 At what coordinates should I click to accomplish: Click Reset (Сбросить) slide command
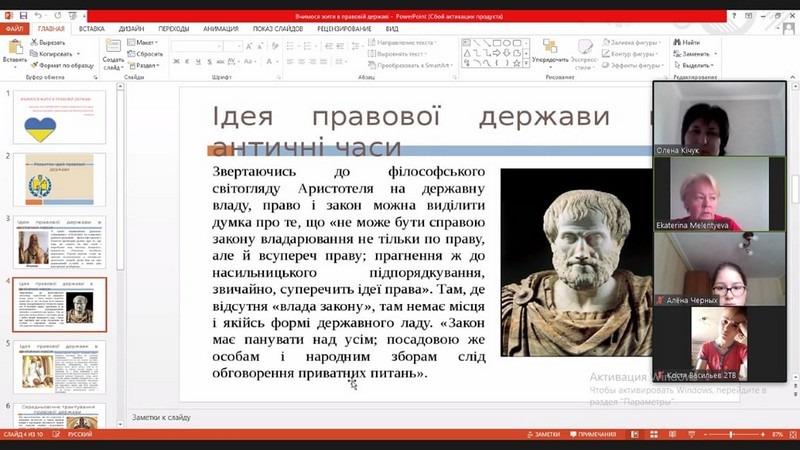click(145, 54)
